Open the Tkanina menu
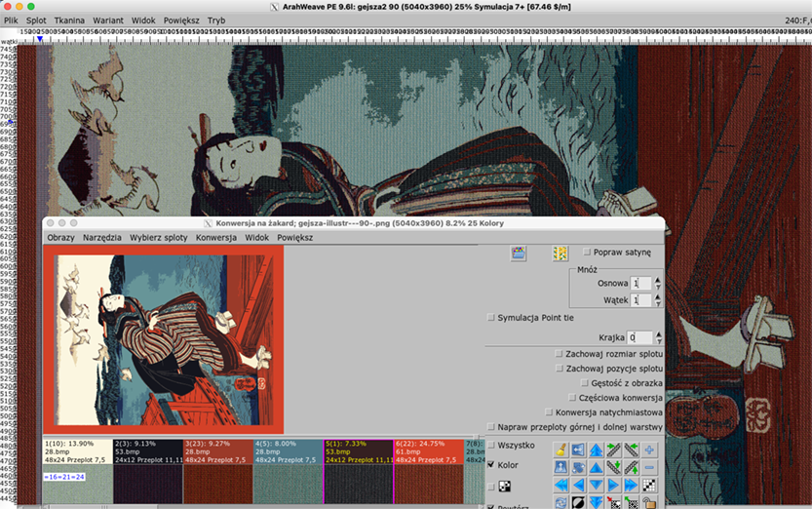 pyautogui.click(x=69, y=20)
